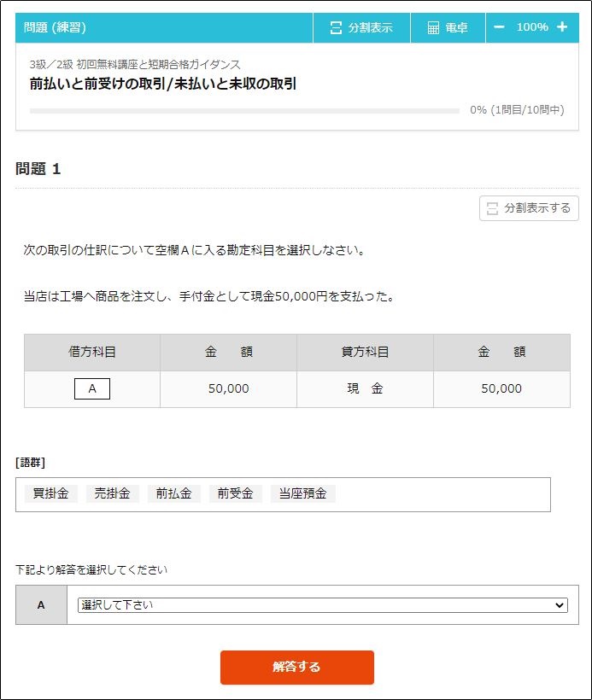Submit answer with 解答する button
The width and height of the screenshot is (592, 700).
tap(297, 667)
